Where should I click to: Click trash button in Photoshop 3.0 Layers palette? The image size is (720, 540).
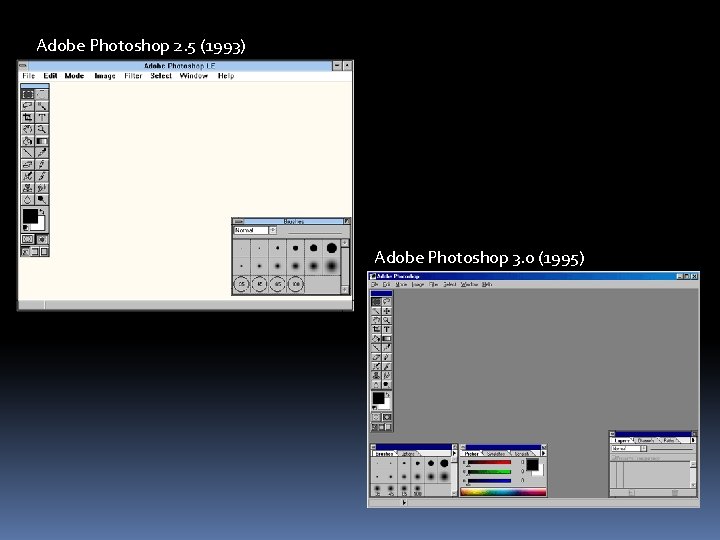pos(675,493)
